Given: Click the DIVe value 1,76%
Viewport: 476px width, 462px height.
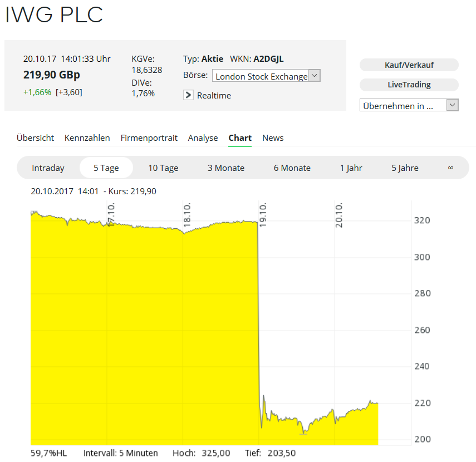Looking at the screenshot, I should tap(143, 94).
